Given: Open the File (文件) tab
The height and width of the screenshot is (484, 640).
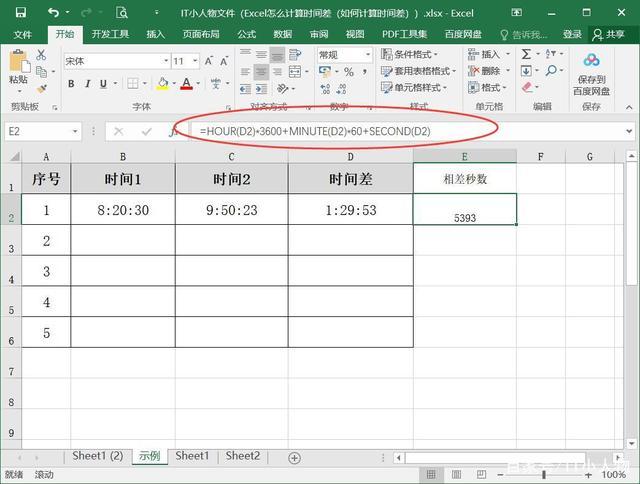Looking at the screenshot, I should [22, 34].
